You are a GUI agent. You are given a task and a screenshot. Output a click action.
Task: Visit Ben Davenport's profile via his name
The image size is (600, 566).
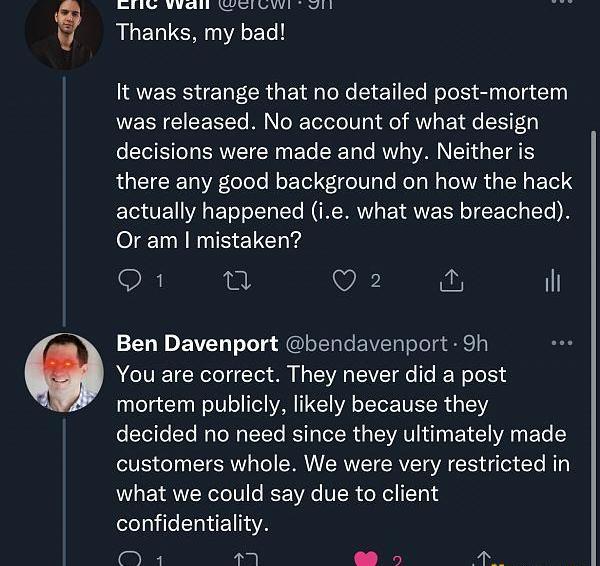197,344
